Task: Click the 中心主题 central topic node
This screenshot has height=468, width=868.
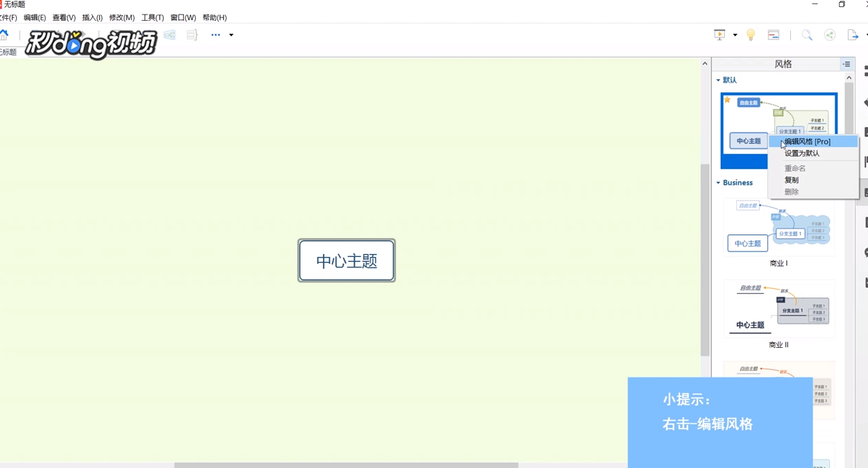Action: 346,260
